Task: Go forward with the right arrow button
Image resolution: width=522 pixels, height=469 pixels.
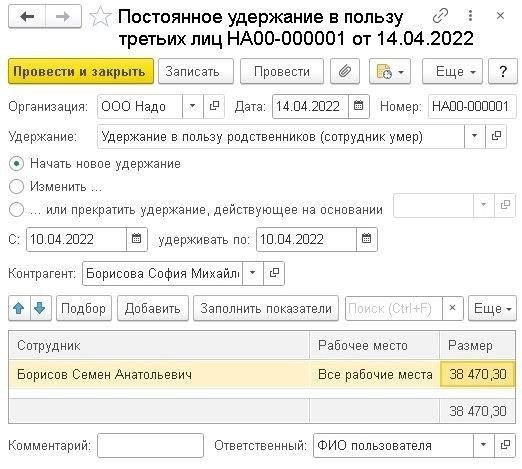Action: [x=63, y=16]
